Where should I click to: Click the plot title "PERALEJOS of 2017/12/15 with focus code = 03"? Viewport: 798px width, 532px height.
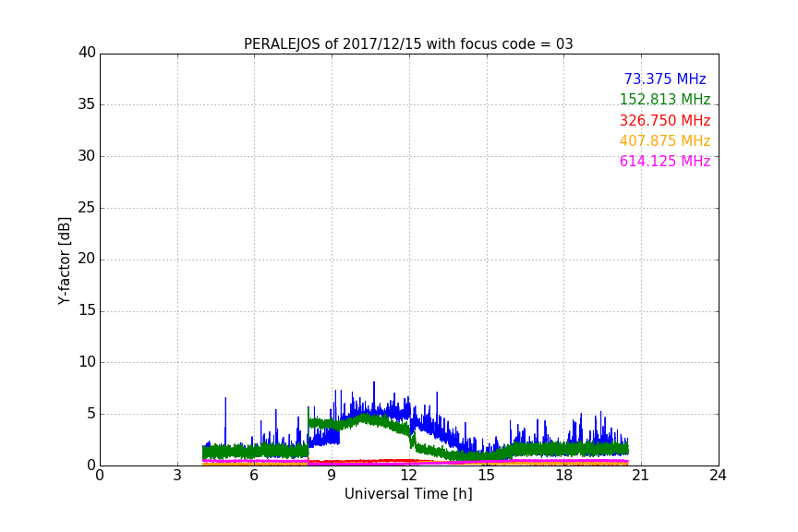point(408,44)
